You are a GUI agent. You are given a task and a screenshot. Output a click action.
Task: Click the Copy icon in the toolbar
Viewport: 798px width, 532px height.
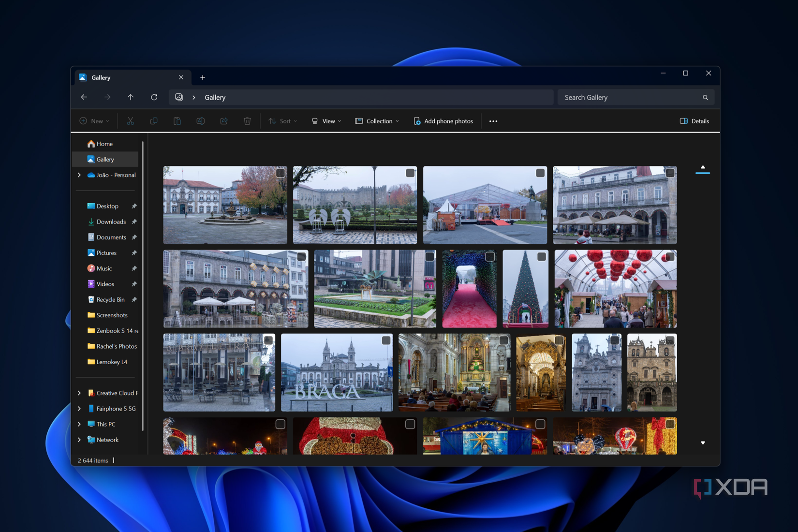click(154, 121)
